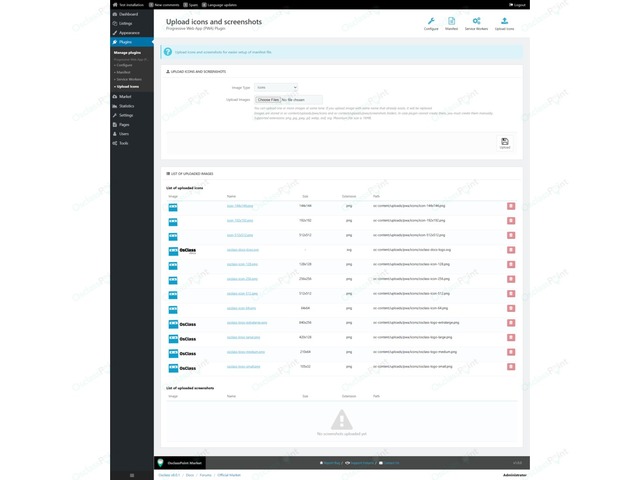Delete the osclass-logo-large.png row

[x=511, y=338]
